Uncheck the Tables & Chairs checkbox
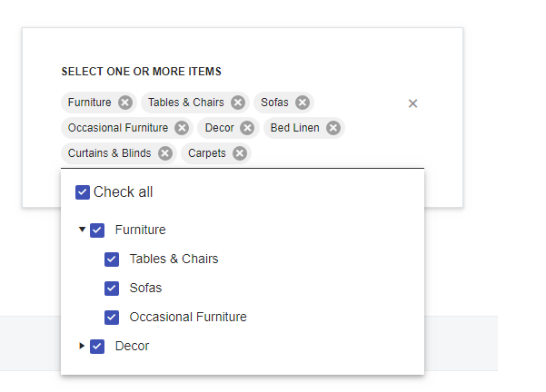546x392 pixels. coord(112,260)
